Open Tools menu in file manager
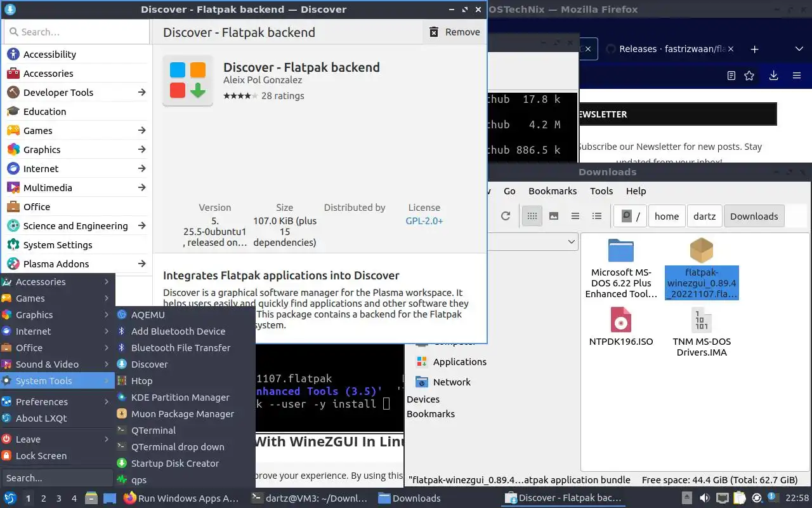Screen dimensions: 812x508 click(x=601, y=191)
